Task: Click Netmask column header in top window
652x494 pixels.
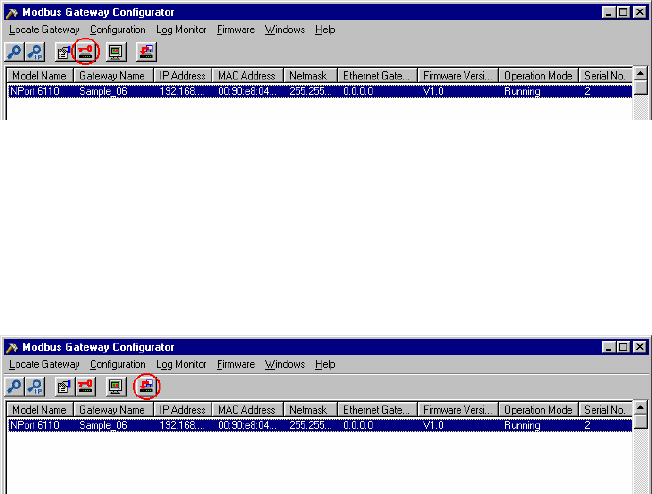Action: [311, 76]
